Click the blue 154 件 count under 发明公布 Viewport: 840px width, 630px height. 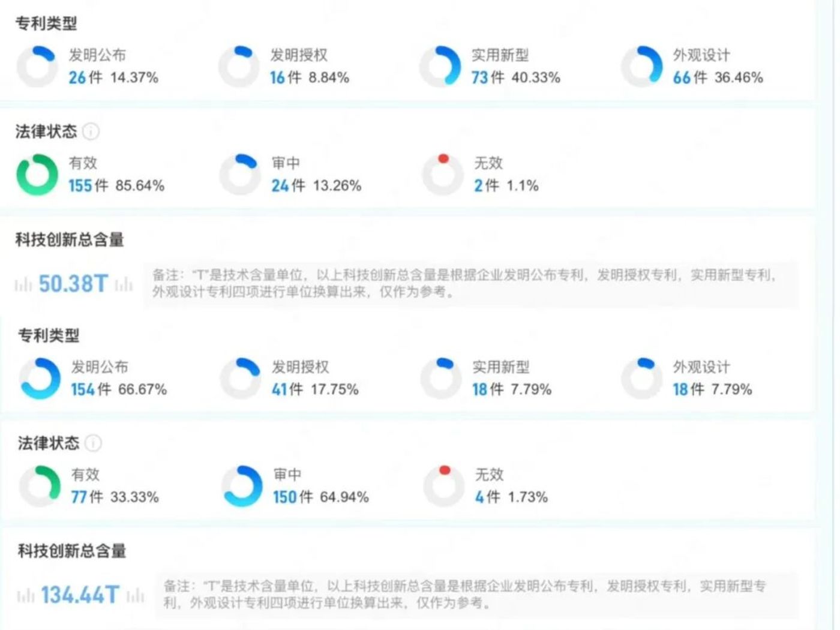(x=84, y=389)
